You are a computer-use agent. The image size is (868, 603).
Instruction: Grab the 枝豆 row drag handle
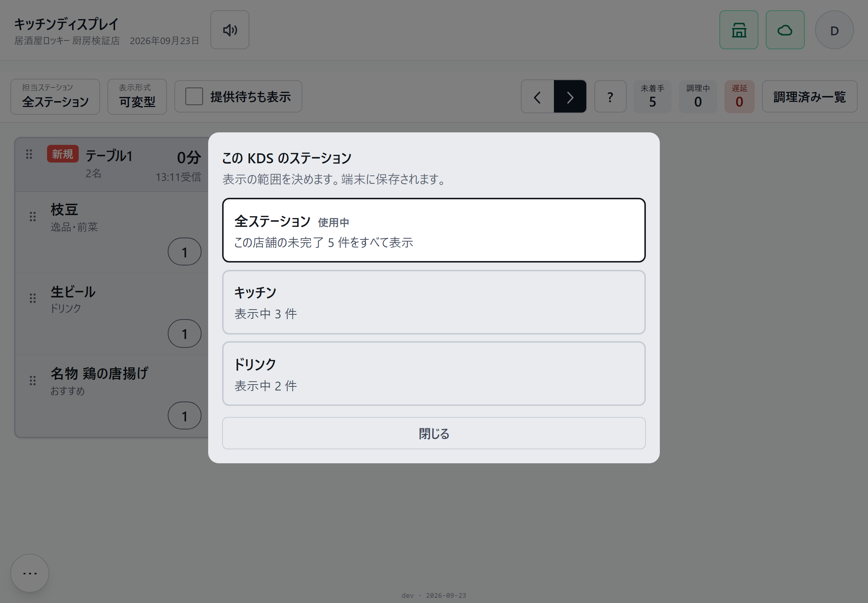[x=33, y=217]
